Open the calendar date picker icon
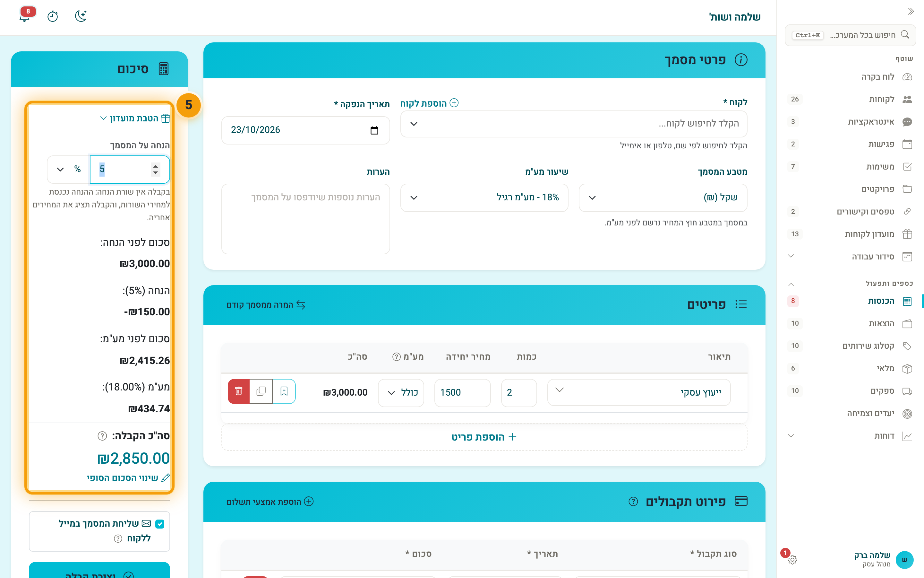Viewport: 924px width, 578px height. 374,130
